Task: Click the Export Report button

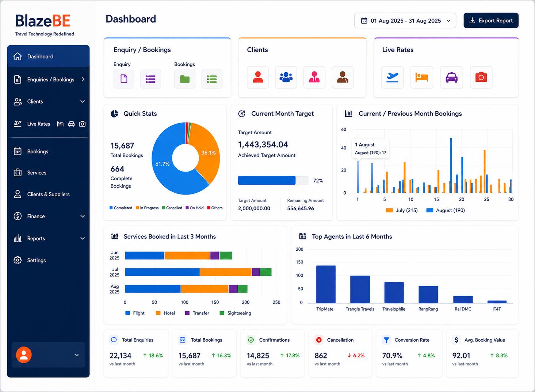Action: click(491, 20)
